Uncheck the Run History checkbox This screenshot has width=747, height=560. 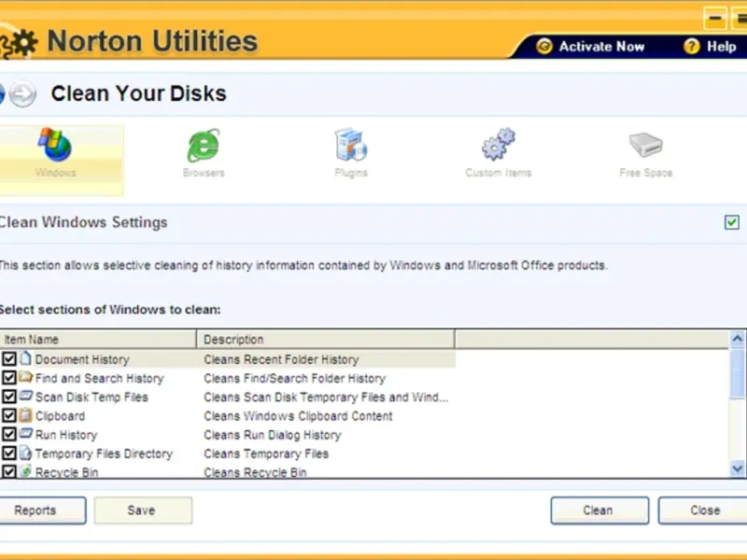[x=9, y=434]
